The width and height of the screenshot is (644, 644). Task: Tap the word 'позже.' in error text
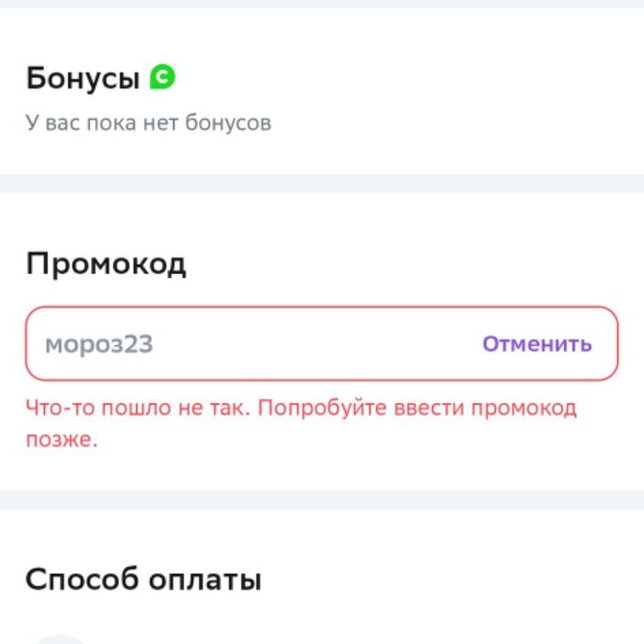coord(62,440)
